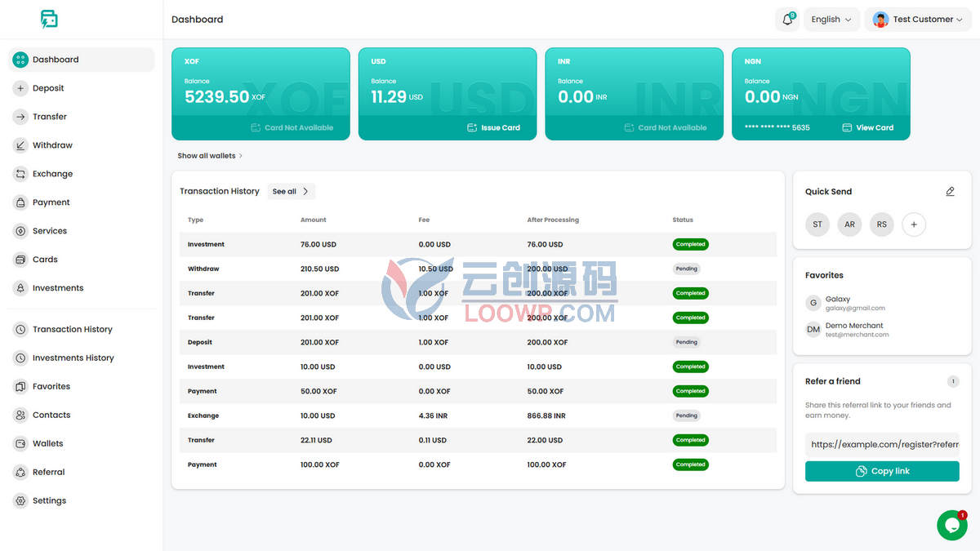Viewport: 980px width, 551px height.
Task: Click the Deposit plus icon in sidebar
Action: pos(20,88)
